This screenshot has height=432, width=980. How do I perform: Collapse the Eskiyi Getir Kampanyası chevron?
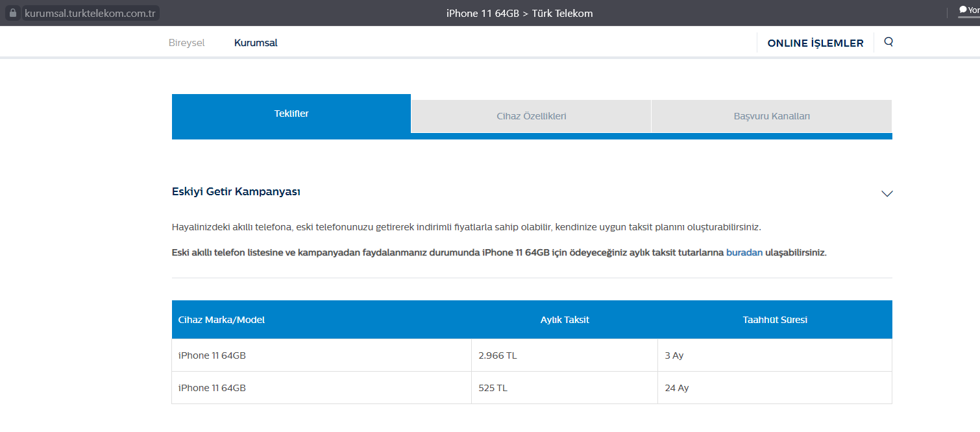tap(887, 193)
